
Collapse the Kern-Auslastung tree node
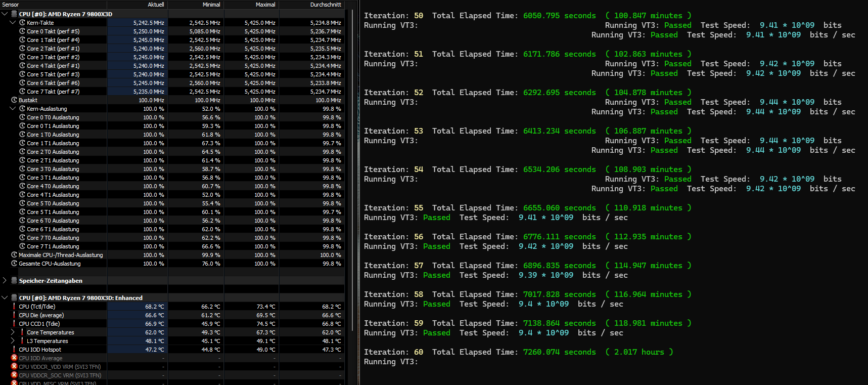coord(13,109)
